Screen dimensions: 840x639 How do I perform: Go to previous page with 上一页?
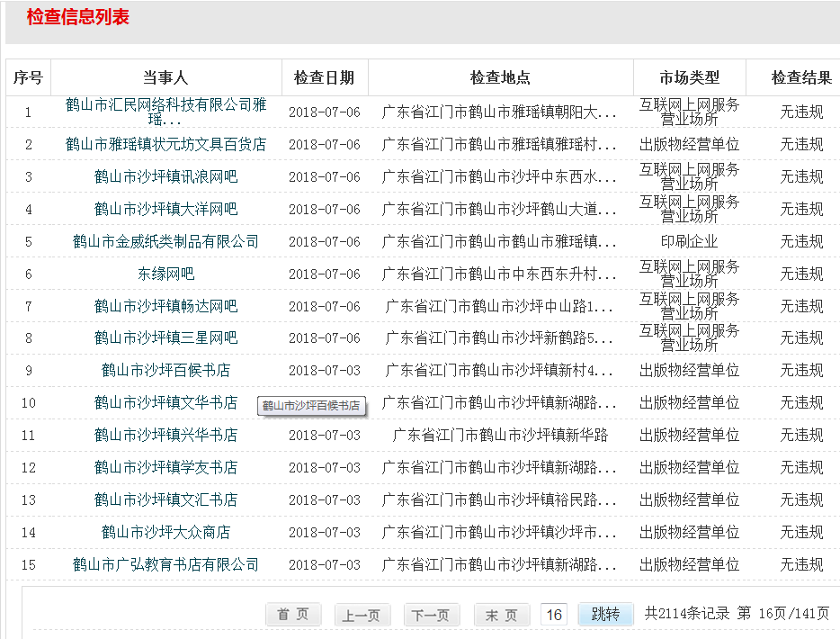coord(362,615)
